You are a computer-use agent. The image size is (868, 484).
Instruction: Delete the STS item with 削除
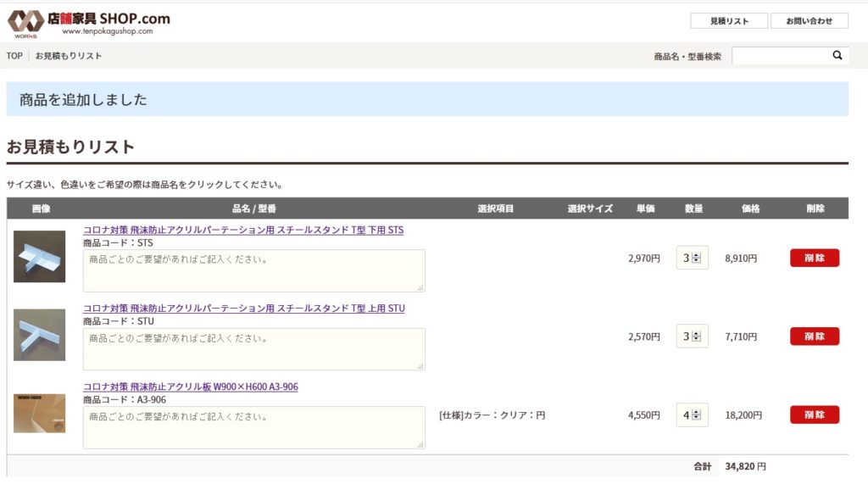pyautogui.click(x=815, y=258)
